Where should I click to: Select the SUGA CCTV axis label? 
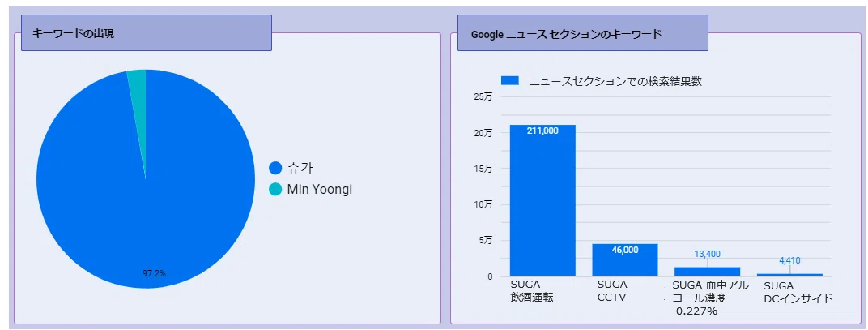[x=611, y=291]
